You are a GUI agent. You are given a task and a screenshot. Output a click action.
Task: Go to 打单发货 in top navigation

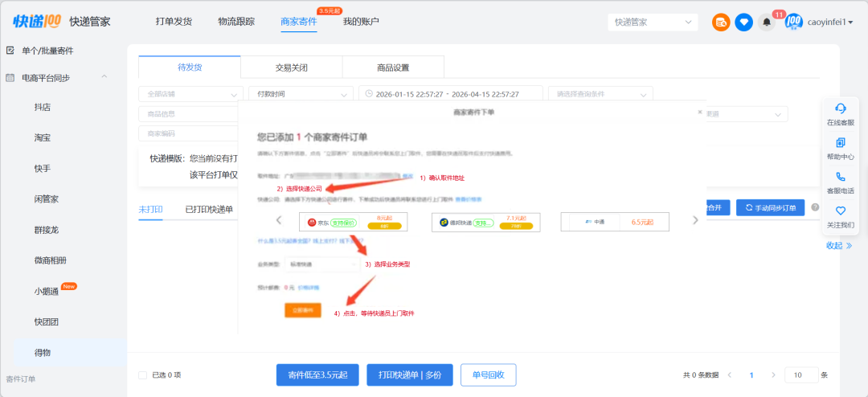tap(174, 22)
